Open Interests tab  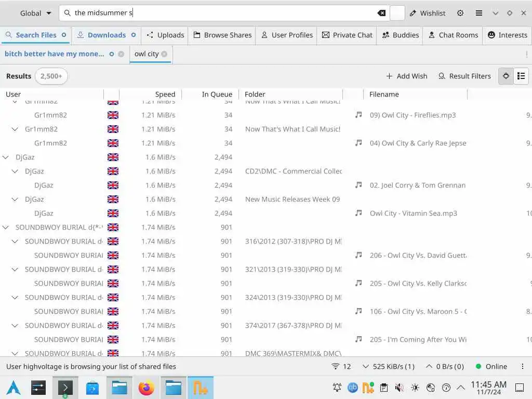(x=508, y=35)
